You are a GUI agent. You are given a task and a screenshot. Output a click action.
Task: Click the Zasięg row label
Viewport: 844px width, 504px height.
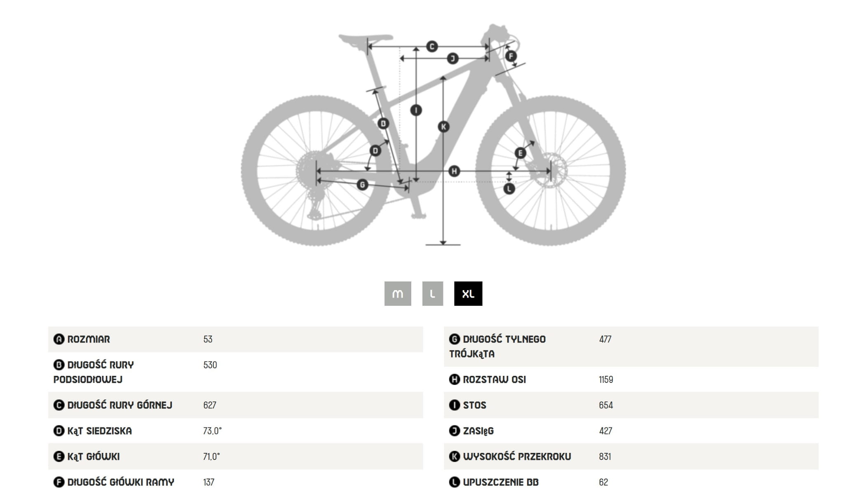[478, 431]
